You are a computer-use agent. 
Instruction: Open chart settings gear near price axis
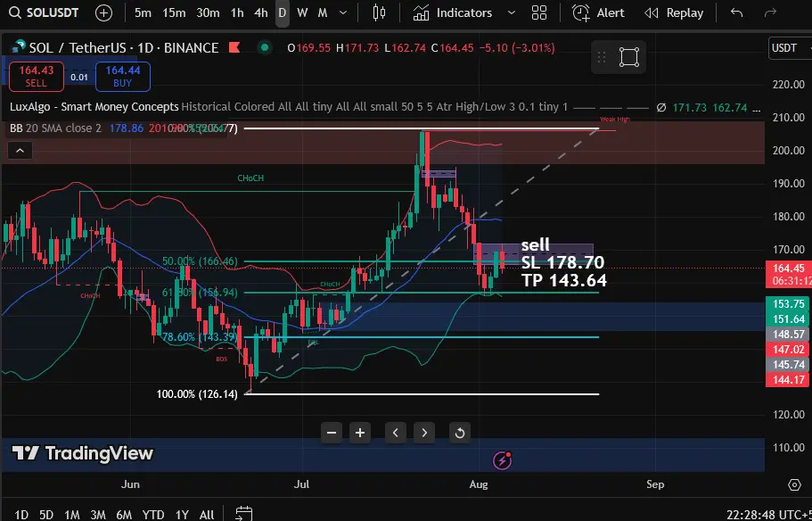(794, 484)
